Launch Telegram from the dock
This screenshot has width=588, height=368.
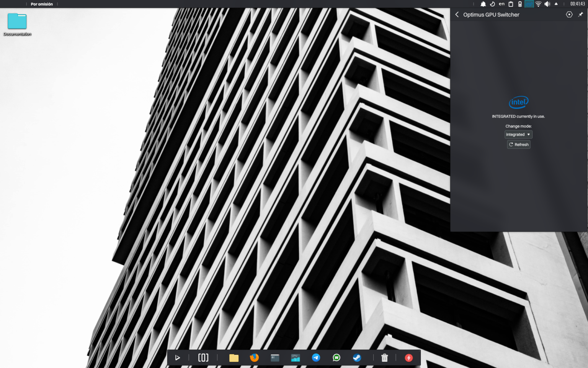tap(316, 358)
